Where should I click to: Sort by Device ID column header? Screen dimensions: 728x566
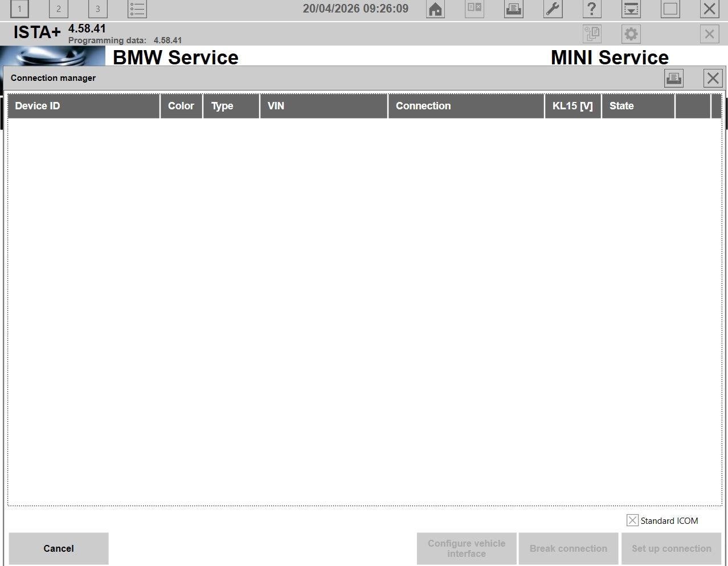tap(84, 106)
